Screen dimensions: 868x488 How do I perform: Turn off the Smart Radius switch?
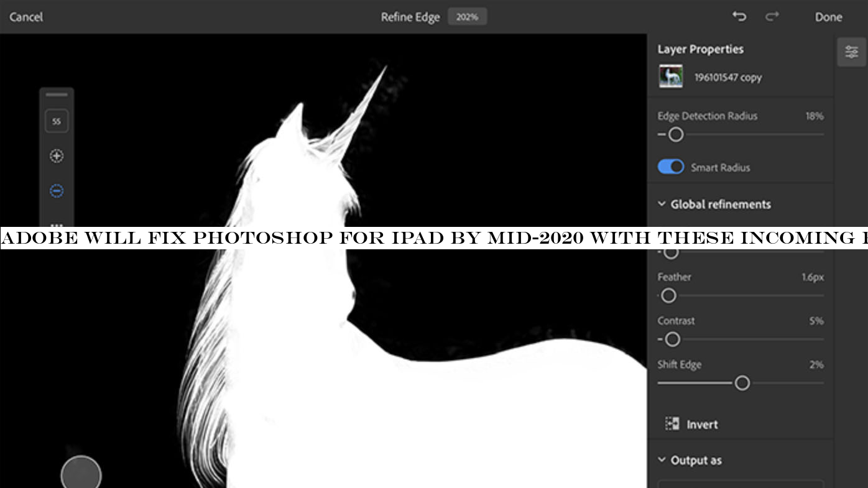point(671,167)
